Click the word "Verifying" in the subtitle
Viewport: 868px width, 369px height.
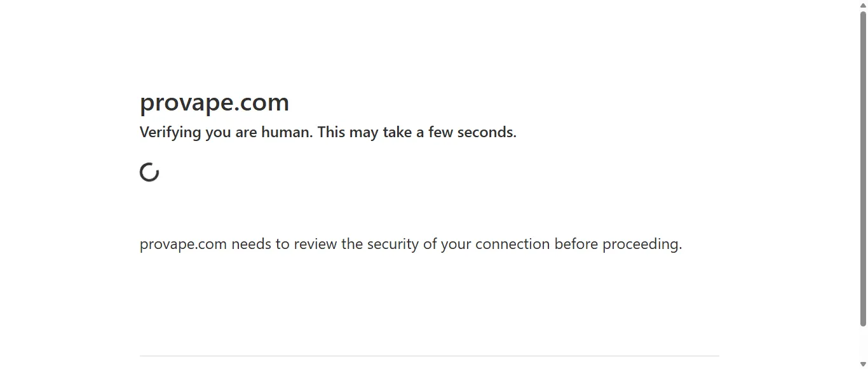coord(170,132)
